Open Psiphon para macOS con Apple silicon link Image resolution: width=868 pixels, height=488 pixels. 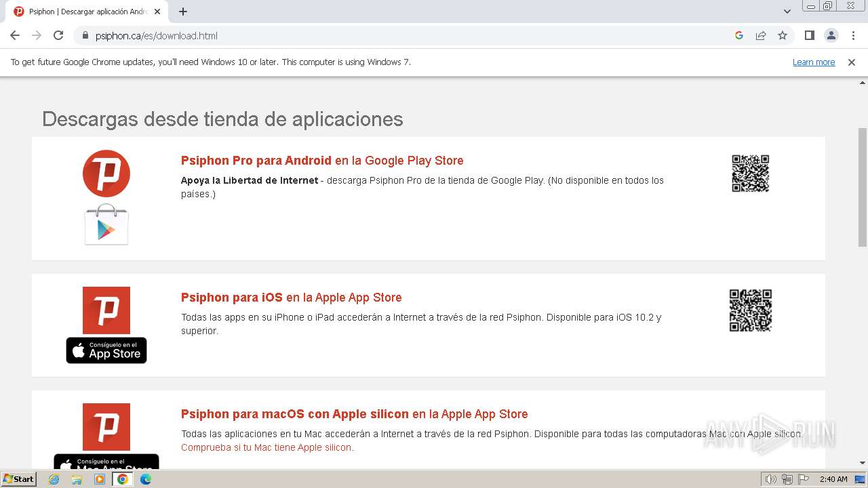(355, 414)
